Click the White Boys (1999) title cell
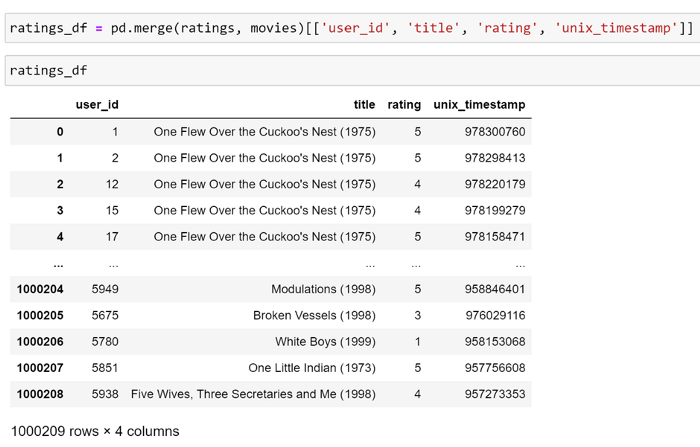This screenshot has width=700, height=447. 325,342
